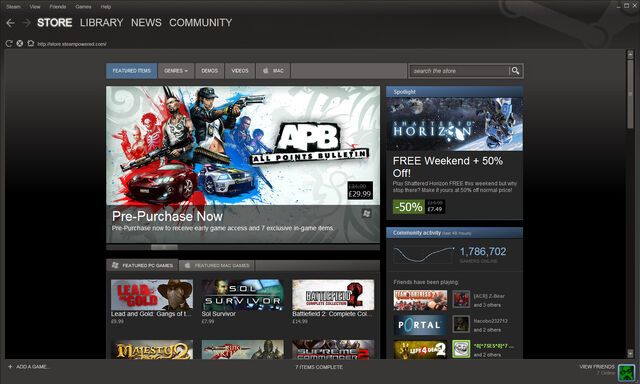Select Featured Mac Games tab
The height and width of the screenshot is (384, 640).
point(217,265)
